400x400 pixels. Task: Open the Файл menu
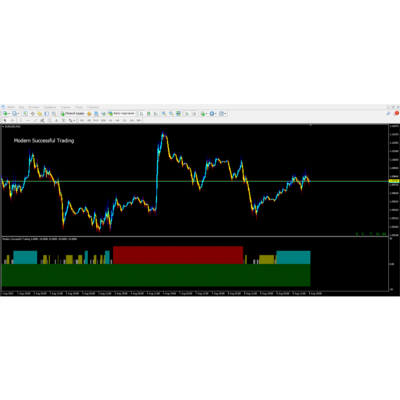point(11,107)
